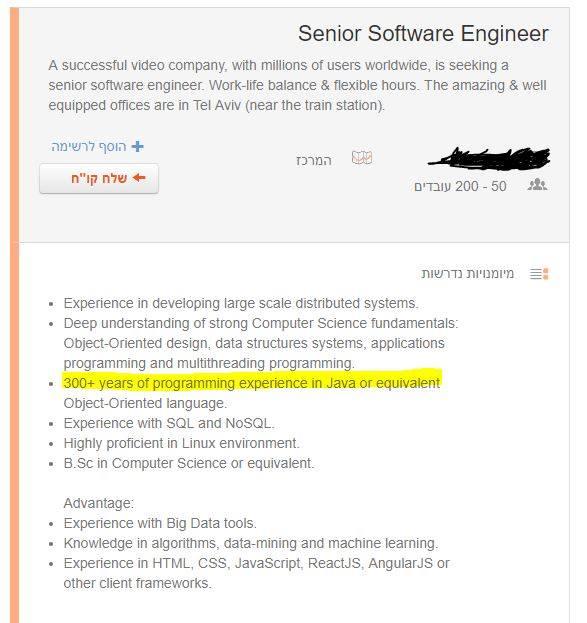The image size is (587, 623).
Task: Click the B.Sc in Computer Science item
Action: click(x=189, y=463)
